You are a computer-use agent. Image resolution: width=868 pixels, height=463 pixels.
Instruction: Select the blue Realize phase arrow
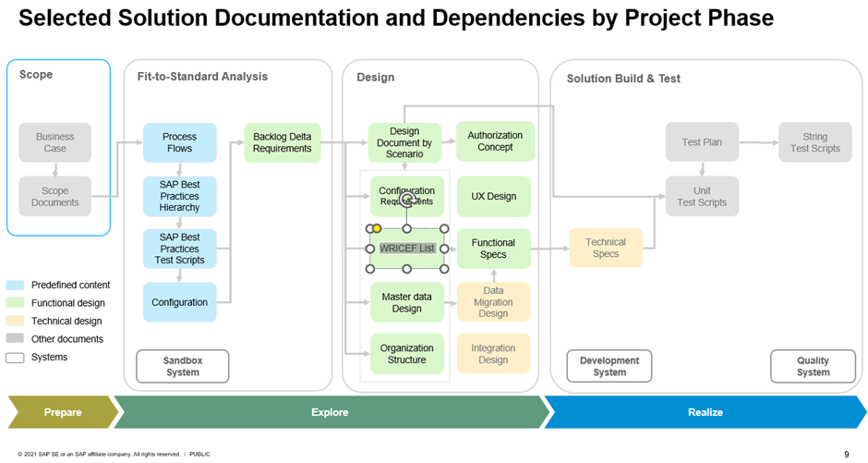click(704, 412)
